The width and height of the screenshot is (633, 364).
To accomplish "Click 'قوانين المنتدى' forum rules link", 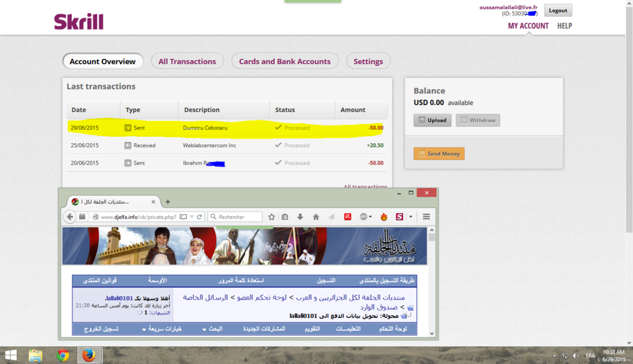I will [x=100, y=281].
